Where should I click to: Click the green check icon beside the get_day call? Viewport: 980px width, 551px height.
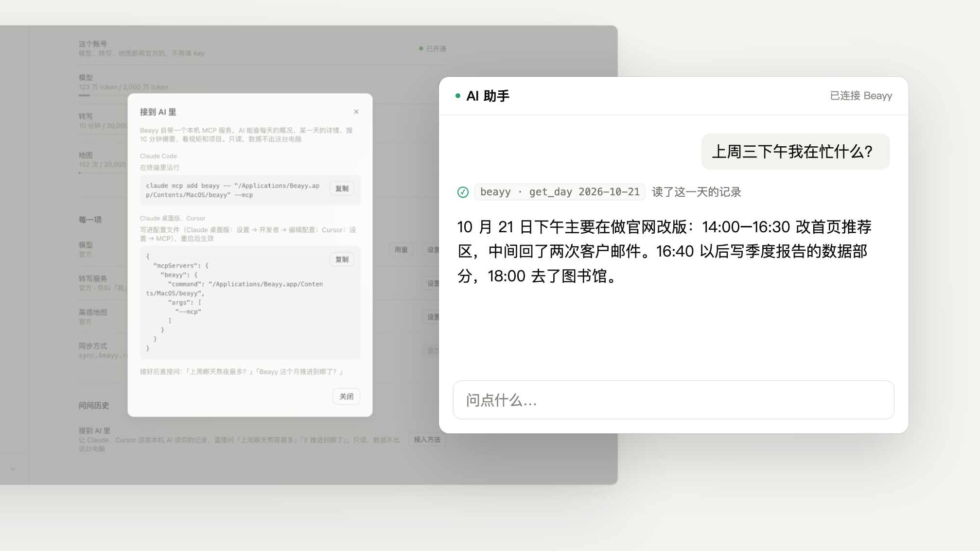click(463, 192)
